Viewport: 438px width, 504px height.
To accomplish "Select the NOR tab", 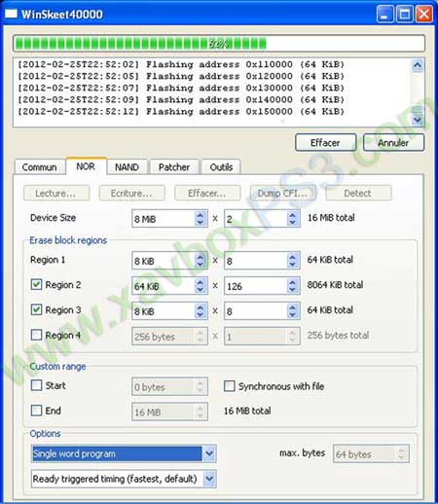I will (x=86, y=166).
